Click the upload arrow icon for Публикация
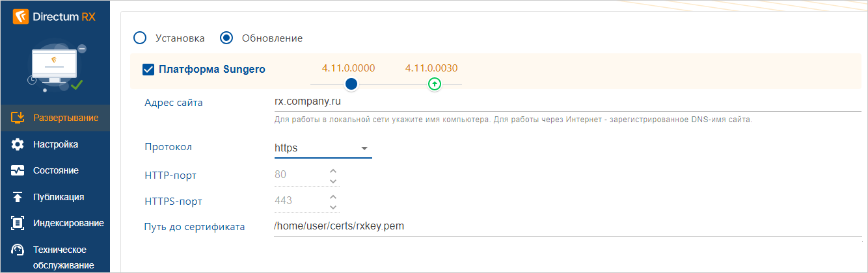Image resolution: width=868 pixels, height=273 pixels. (x=18, y=197)
